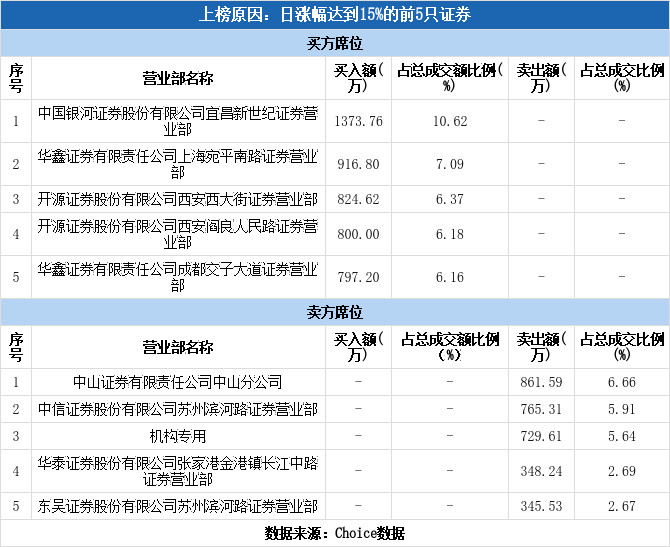This screenshot has height=547, width=670.
Task: Select the sell amount 348.24
Action: 541,471
